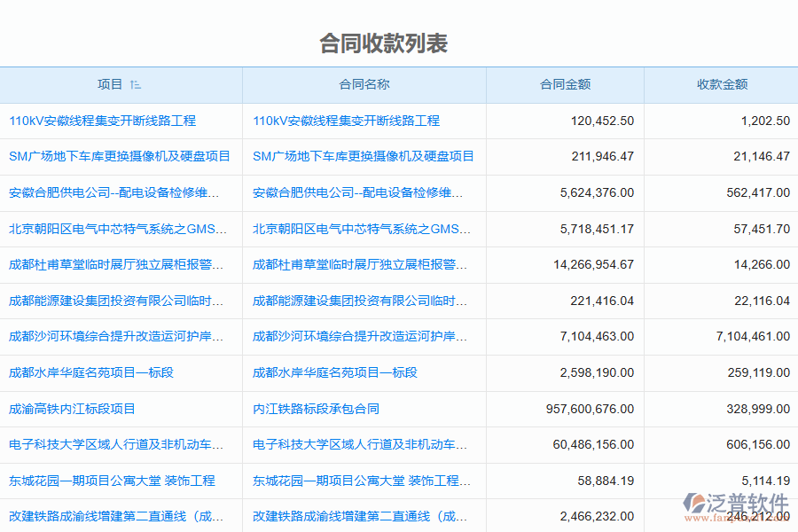Open SM广场地下车库更换摄像机及硬盘项目 link
798x532 pixels.
pos(121,157)
